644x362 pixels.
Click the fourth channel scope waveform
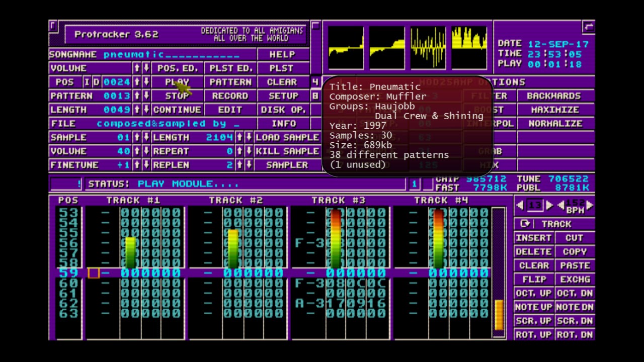coord(469,48)
